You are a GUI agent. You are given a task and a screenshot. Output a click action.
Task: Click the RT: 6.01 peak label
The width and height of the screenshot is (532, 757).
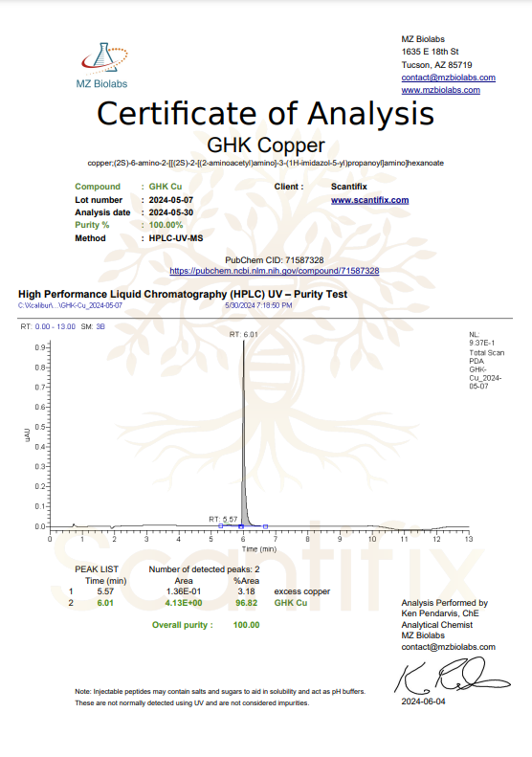243,335
